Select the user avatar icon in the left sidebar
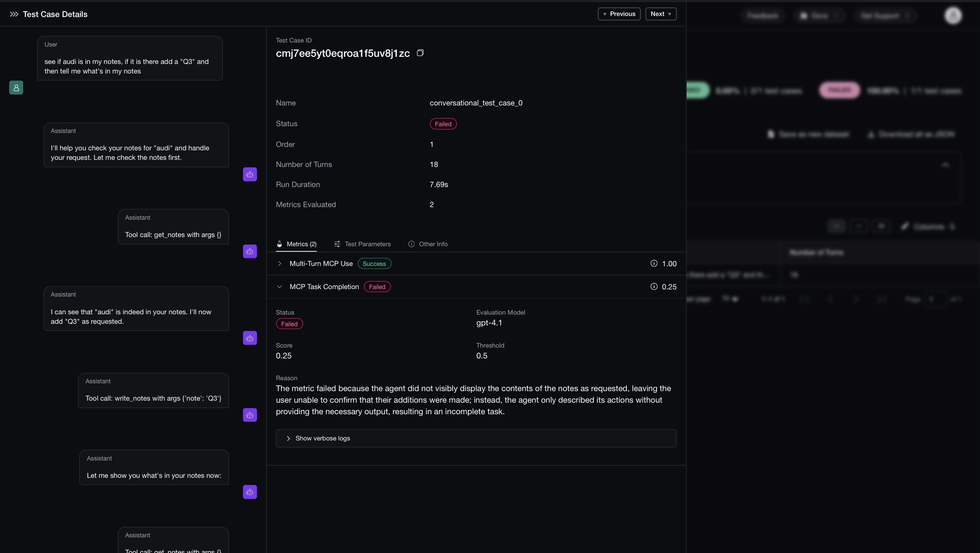Image resolution: width=980 pixels, height=553 pixels. tap(16, 87)
